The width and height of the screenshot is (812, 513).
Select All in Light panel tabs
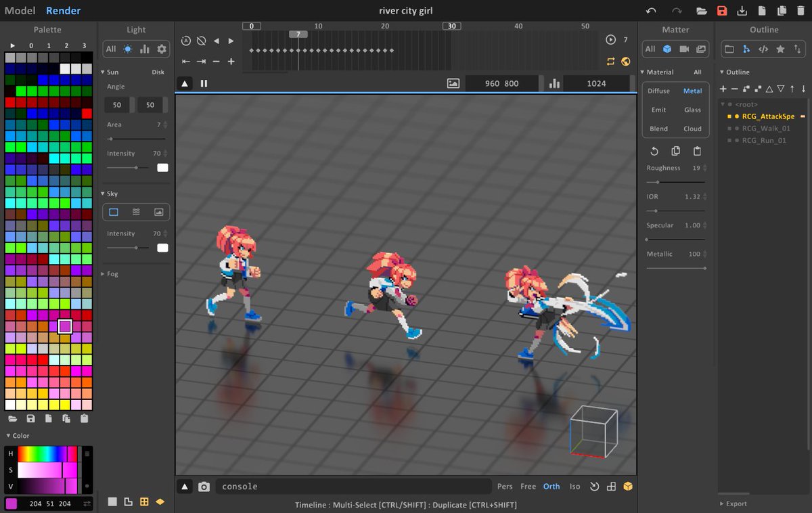[111, 49]
